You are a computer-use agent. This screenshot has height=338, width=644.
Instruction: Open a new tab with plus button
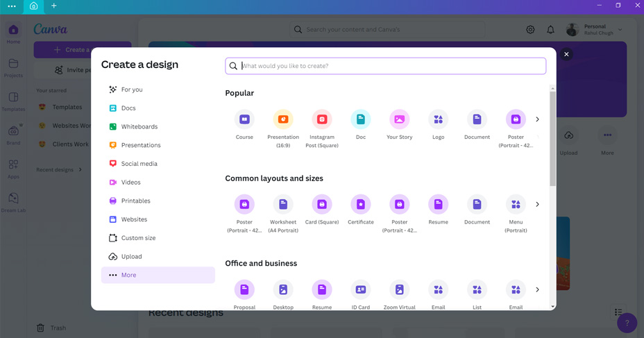click(54, 6)
